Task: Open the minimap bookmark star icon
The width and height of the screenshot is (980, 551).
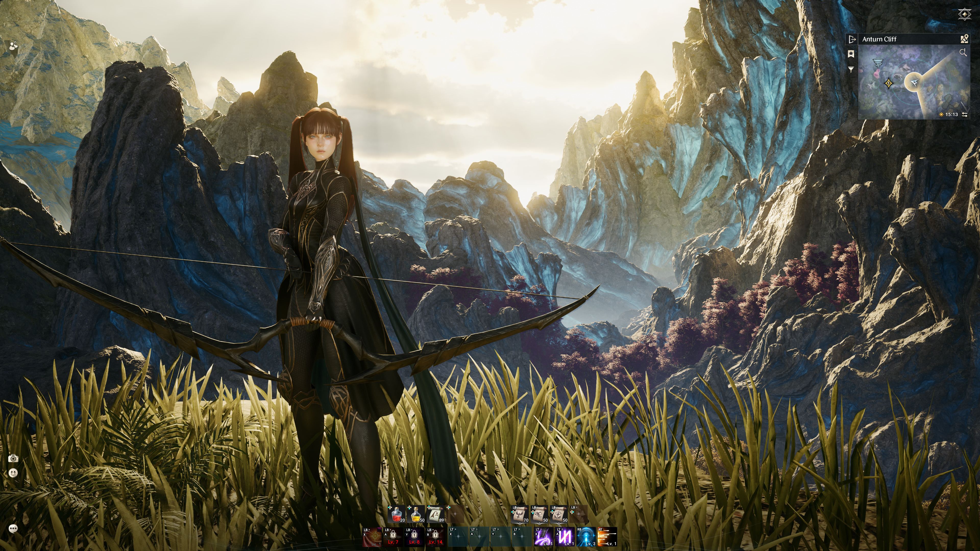Action: click(851, 54)
